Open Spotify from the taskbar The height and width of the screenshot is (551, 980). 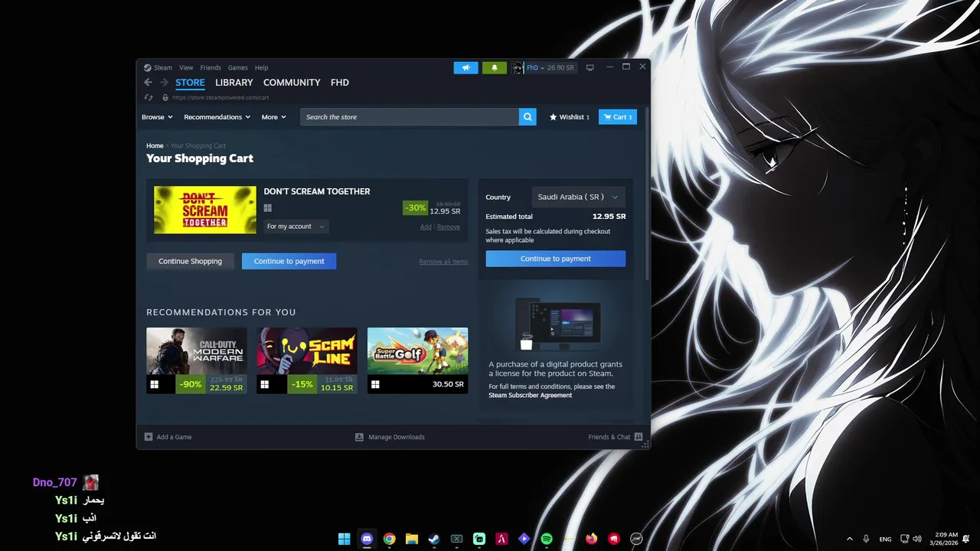point(547,539)
